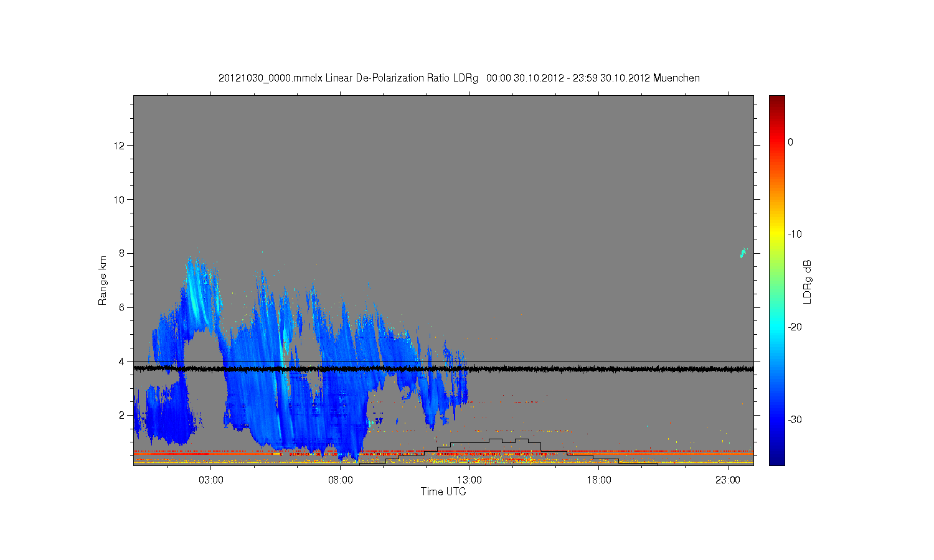
Task: Click the dark blue bottom of the colorbar
Action: [x=777, y=459]
